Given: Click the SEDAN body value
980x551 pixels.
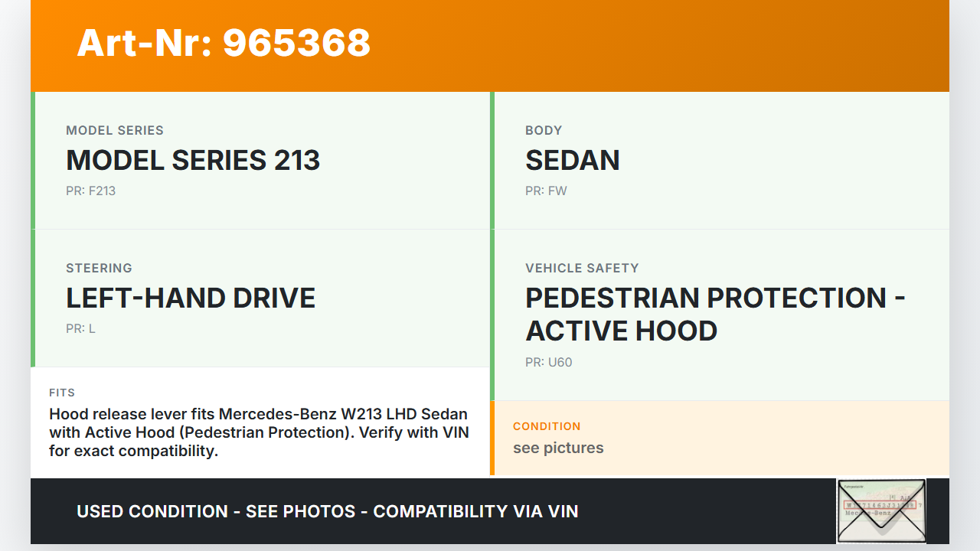Looking at the screenshot, I should (572, 160).
